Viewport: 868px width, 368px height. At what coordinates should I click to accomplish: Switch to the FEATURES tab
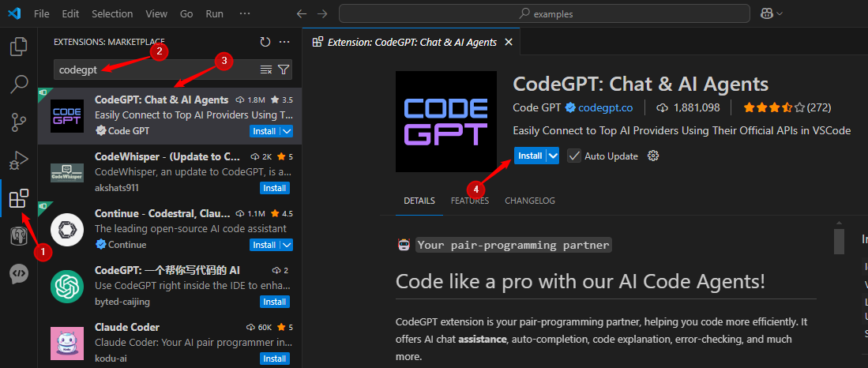[470, 201]
